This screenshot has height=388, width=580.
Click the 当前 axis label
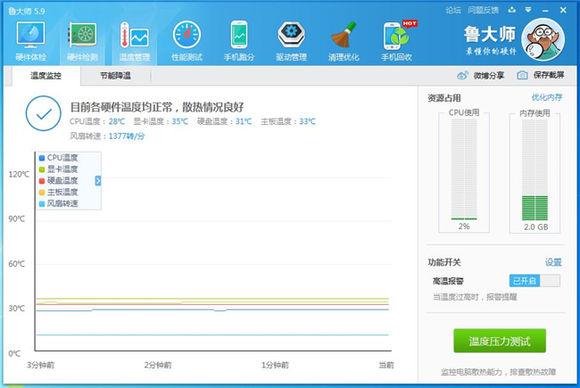386,365
